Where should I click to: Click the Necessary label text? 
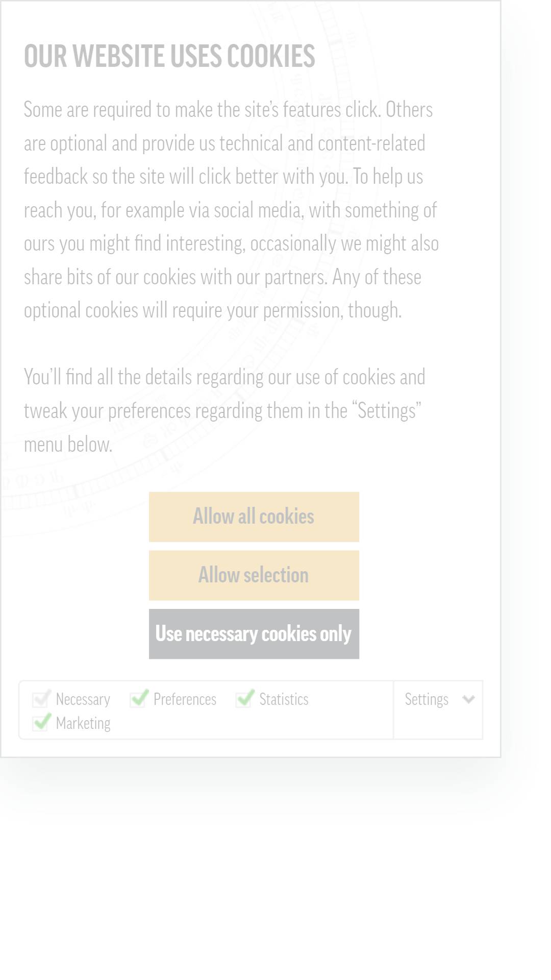pos(83,699)
